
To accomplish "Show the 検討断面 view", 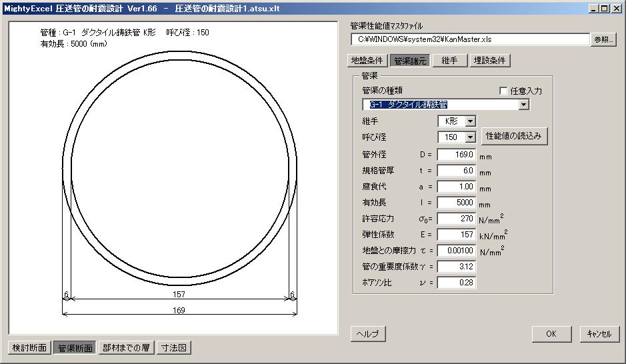I will point(29,347).
